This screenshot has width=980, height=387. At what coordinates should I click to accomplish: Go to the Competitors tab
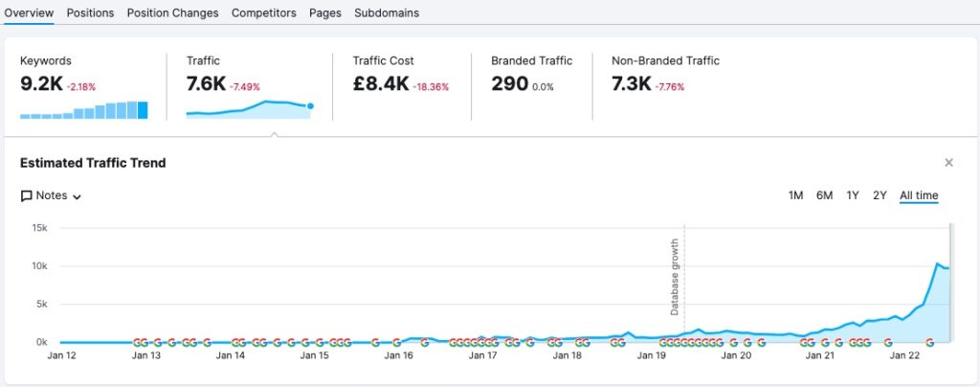pyautogui.click(x=264, y=12)
